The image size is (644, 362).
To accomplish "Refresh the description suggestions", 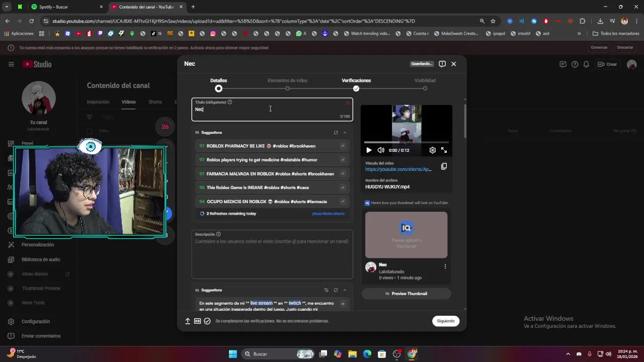I will (x=336, y=290).
